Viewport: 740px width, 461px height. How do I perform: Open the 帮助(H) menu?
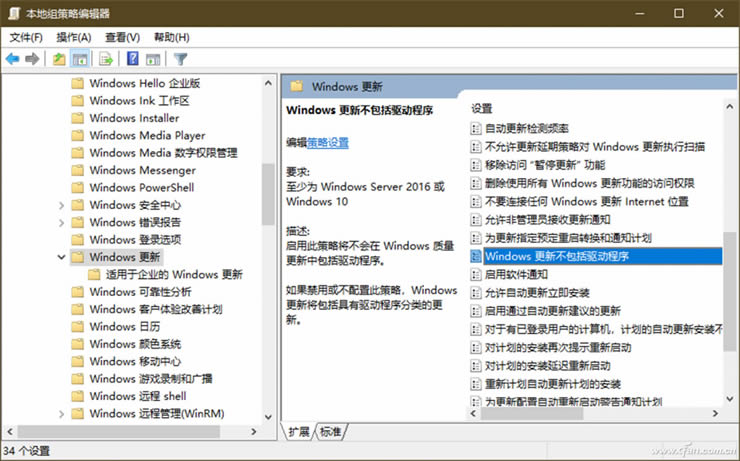[x=172, y=37]
